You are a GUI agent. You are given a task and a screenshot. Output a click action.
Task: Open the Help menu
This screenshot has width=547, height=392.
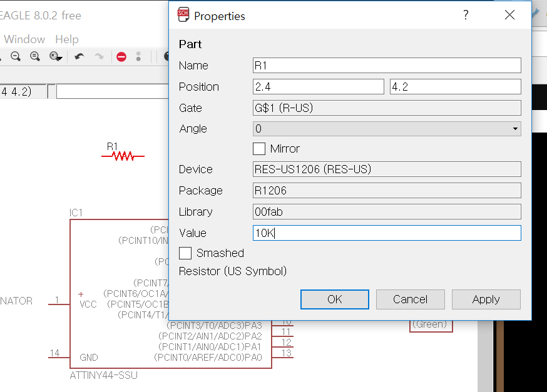tap(67, 39)
